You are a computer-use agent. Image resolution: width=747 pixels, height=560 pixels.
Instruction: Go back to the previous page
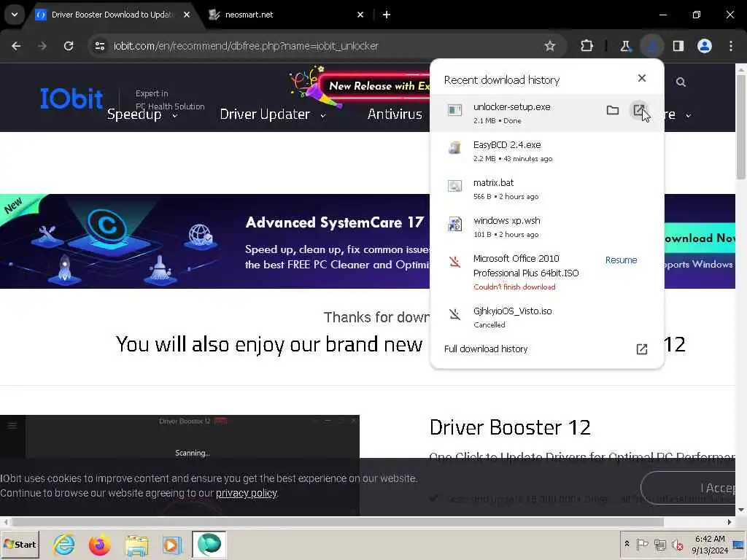click(16, 46)
